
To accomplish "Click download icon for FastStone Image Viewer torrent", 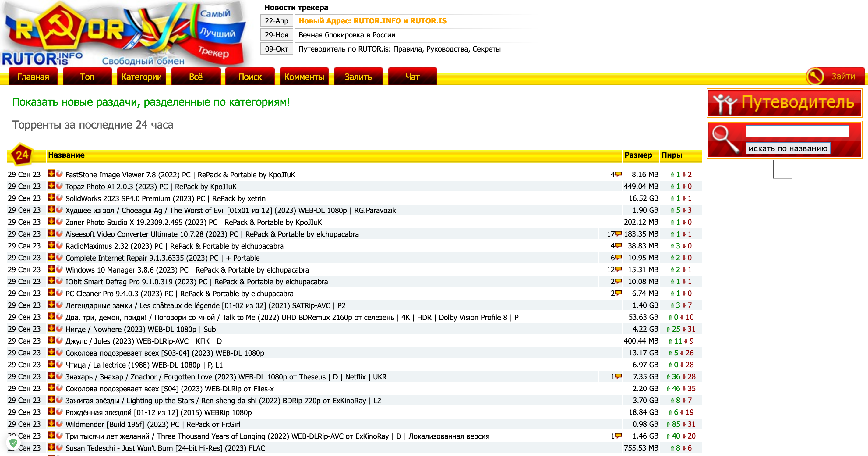I will point(51,174).
